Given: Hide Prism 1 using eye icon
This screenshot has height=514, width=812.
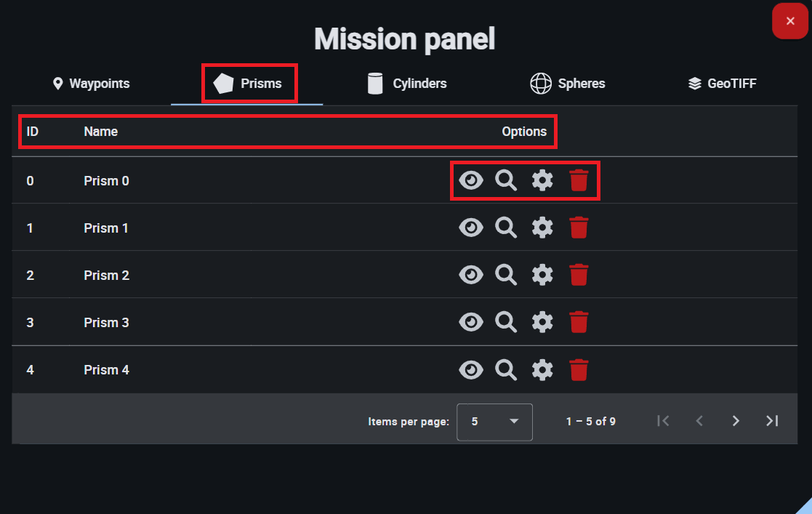Looking at the screenshot, I should pyautogui.click(x=471, y=228).
